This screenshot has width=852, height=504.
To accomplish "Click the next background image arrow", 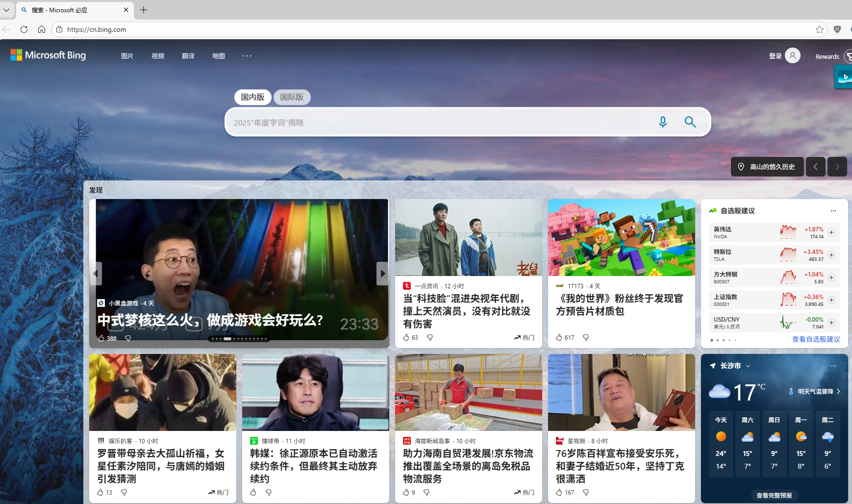I will pos(837,167).
